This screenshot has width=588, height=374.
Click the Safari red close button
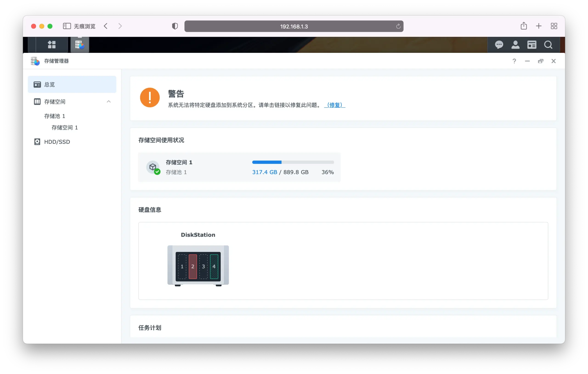(34, 26)
